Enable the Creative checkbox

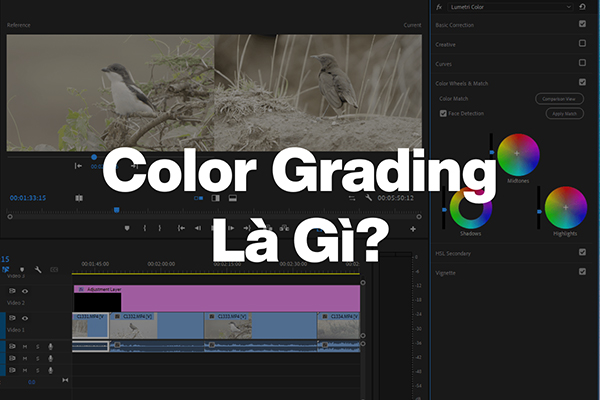[582, 43]
